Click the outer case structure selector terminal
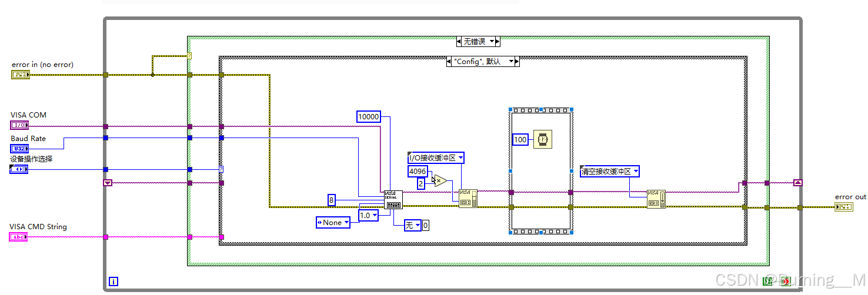 click(x=189, y=56)
